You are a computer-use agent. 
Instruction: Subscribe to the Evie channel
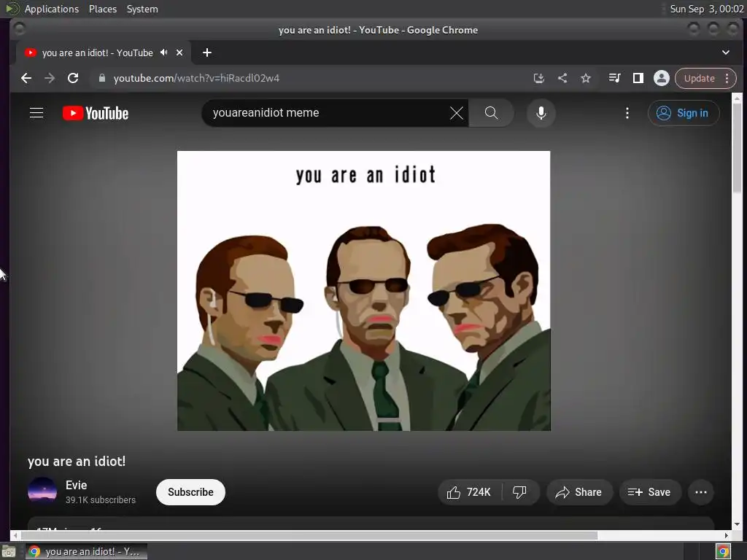click(x=190, y=492)
